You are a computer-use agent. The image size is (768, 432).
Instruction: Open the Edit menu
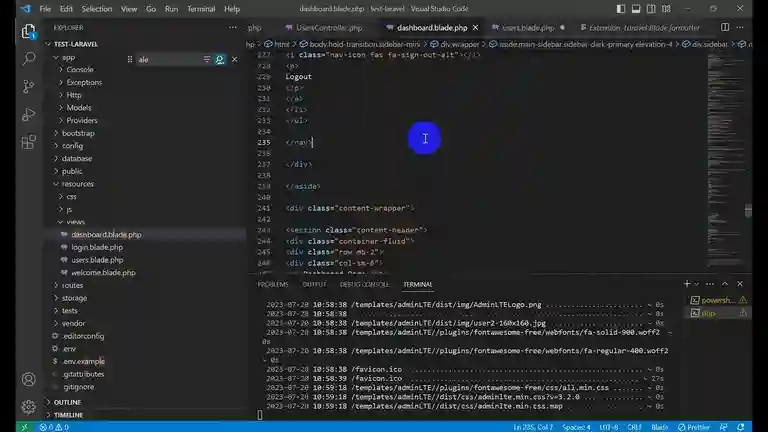[66, 9]
